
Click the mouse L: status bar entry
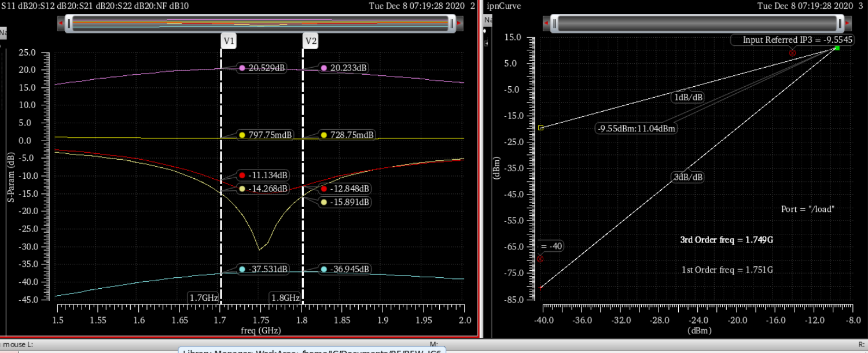17,344
